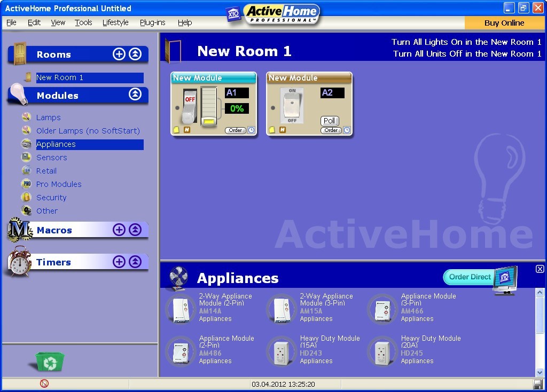This screenshot has width=547, height=392.
Task: Click Turn All Lights On in New Room 1
Action: click(x=466, y=42)
